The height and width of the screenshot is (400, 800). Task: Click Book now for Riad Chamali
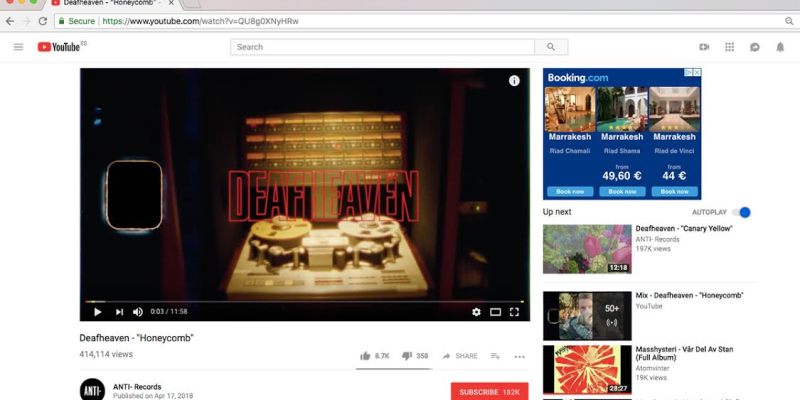pos(570,192)
